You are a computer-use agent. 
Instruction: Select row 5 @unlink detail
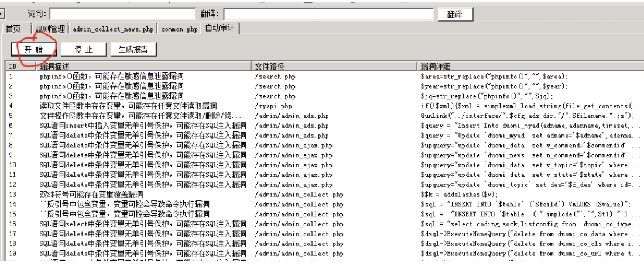[x=527, y=116]
